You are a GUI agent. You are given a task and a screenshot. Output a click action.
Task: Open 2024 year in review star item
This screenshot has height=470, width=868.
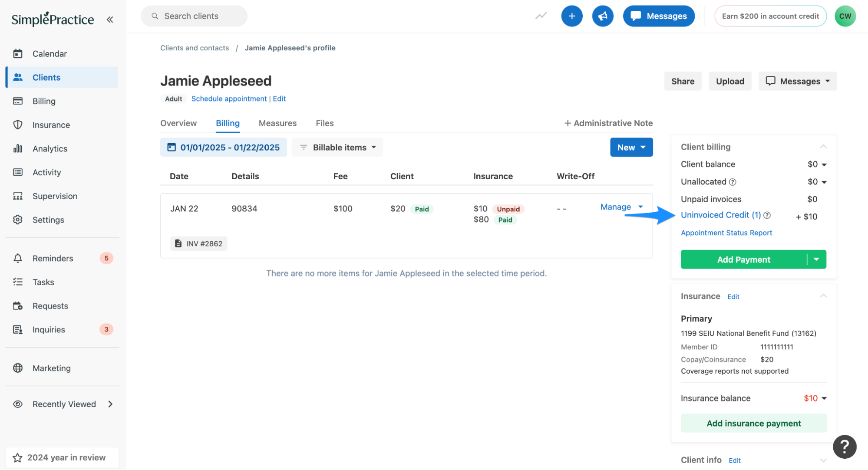click(62, 457)
